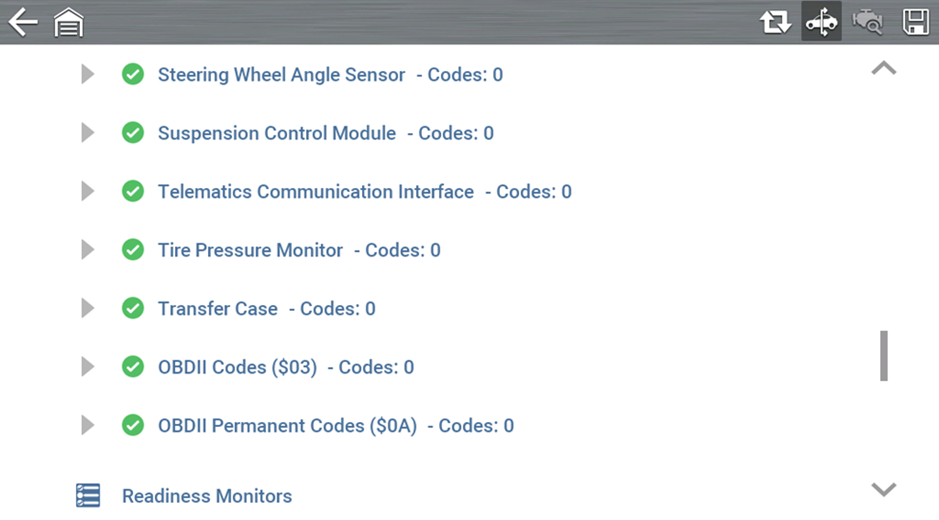
Task: Open the home screen icon
Action: click(69, 22)
